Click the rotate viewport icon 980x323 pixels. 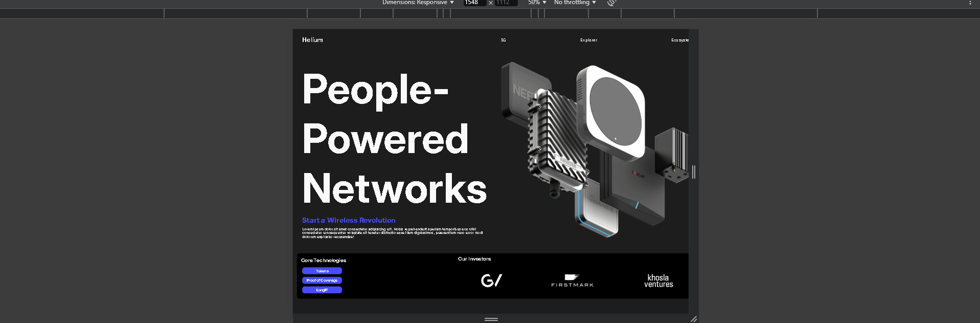611,3
